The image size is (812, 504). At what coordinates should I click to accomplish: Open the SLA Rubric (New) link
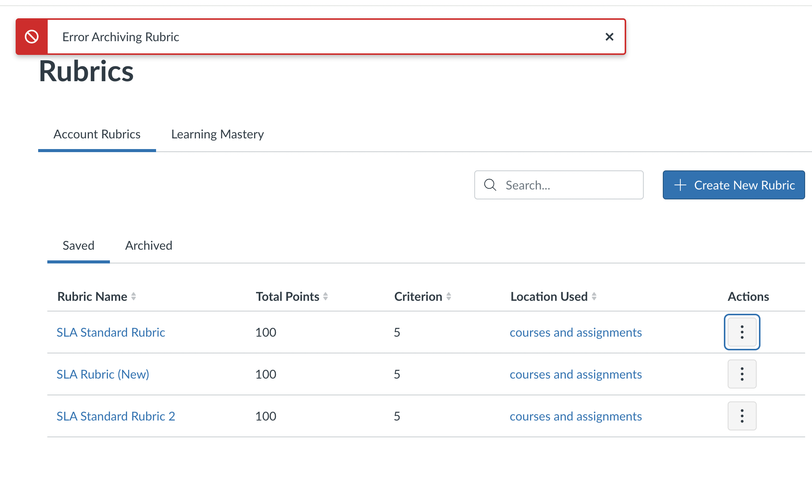tap(103, 374)
